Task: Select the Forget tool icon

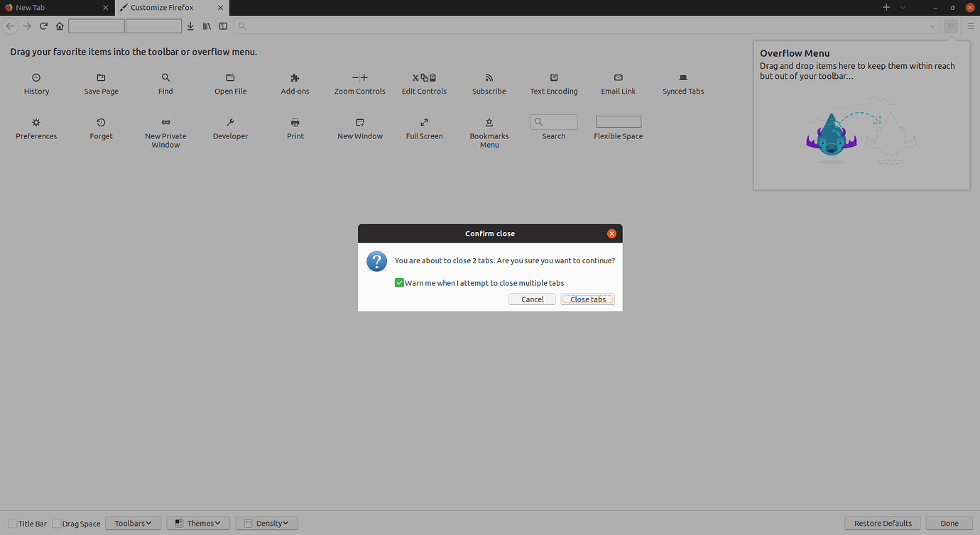Action: pyautogui.click(x=101, y=123)
